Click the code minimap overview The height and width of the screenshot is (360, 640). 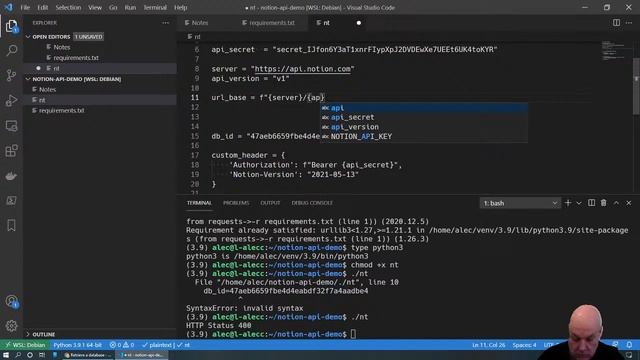[x=613, y=51]
